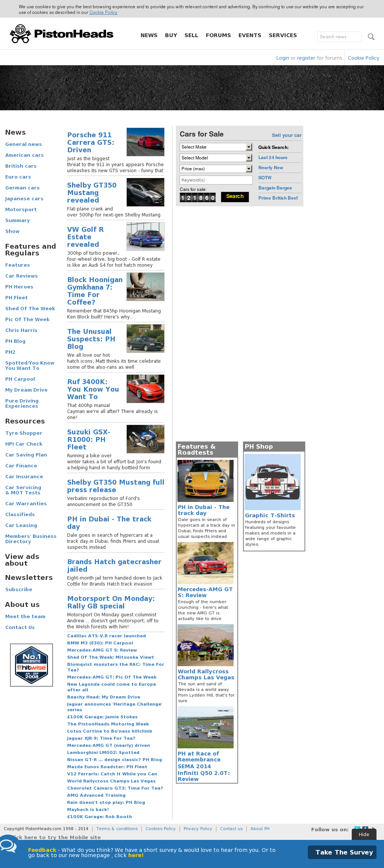Open Shelby GT350 Mustang thumbnail image
The height and width of the screenshot is (868, 384).
[x=145, y=192]
